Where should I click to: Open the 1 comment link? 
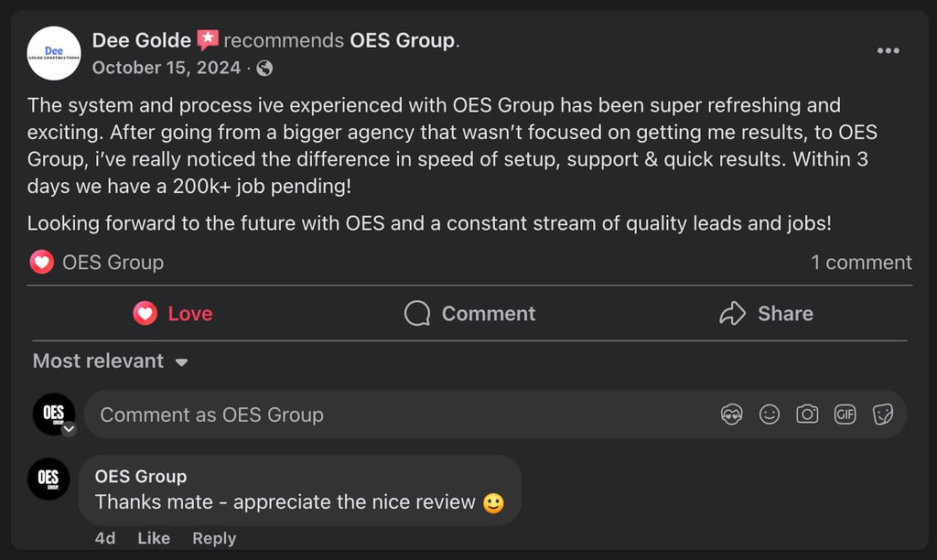pyautogui.click(x=860, y=263)
